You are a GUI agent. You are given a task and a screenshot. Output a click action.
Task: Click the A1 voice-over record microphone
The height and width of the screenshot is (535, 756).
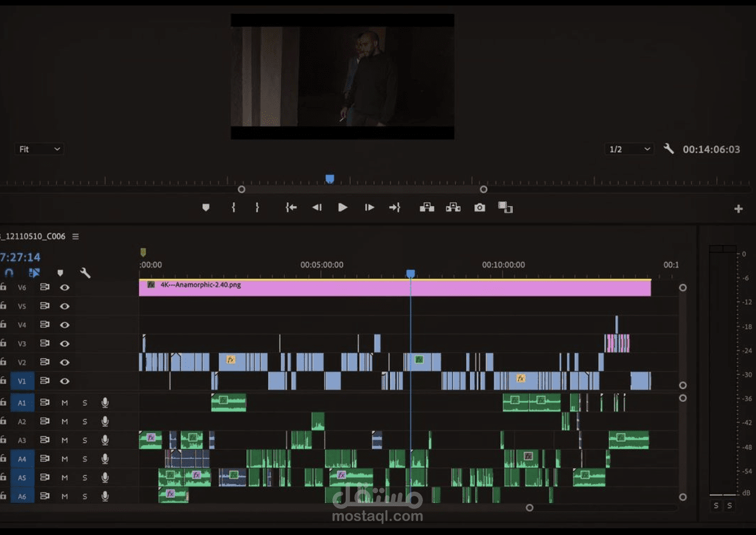point(105,402)
